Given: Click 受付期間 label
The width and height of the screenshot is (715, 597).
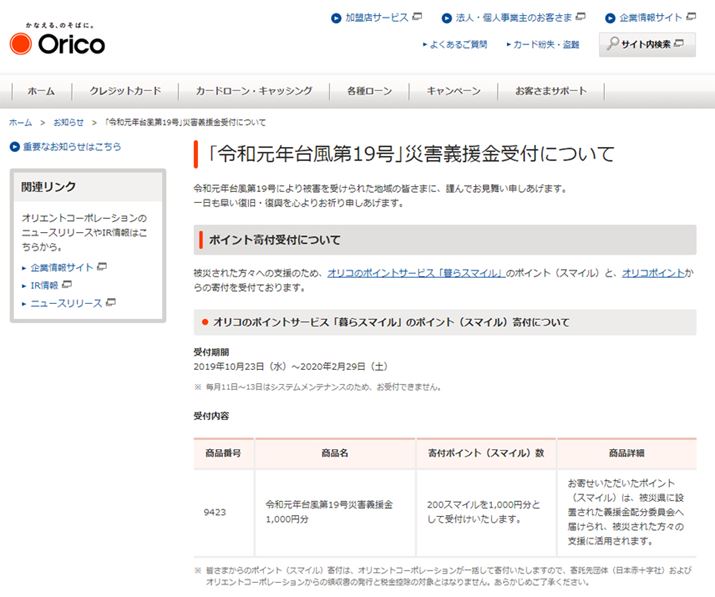Looking at the screenshot, I should click(211, 352).
